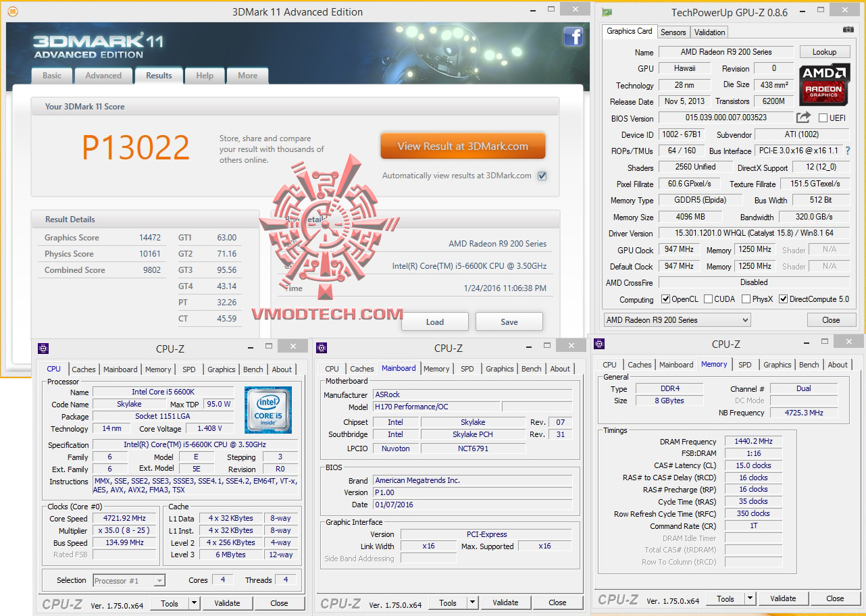Click the NB Frequency value 4725.3 MHz
The image size is (866, 616).
click(x=804, y=413)
